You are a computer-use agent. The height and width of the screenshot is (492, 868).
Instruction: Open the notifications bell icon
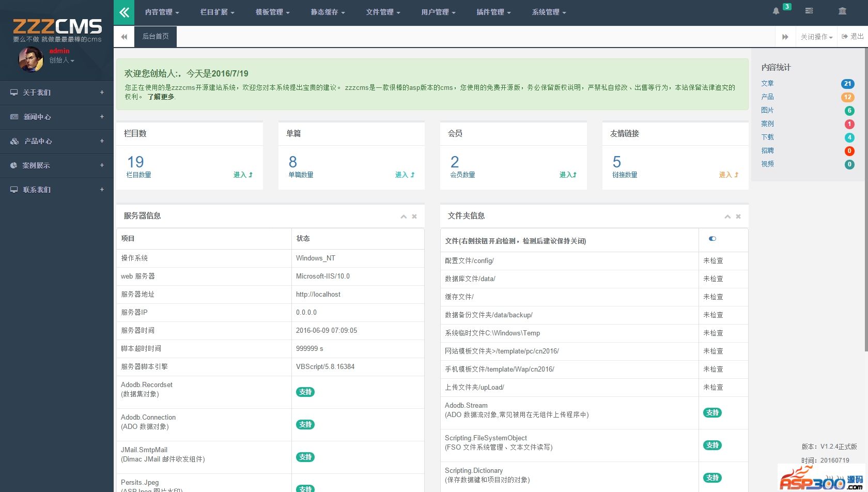(x=776, y=11)
